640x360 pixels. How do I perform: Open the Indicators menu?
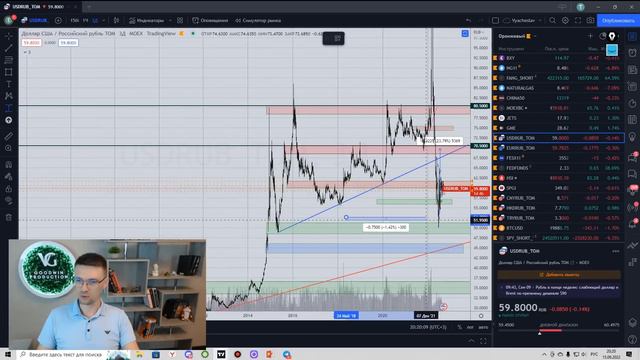click(x=146, y=20)
